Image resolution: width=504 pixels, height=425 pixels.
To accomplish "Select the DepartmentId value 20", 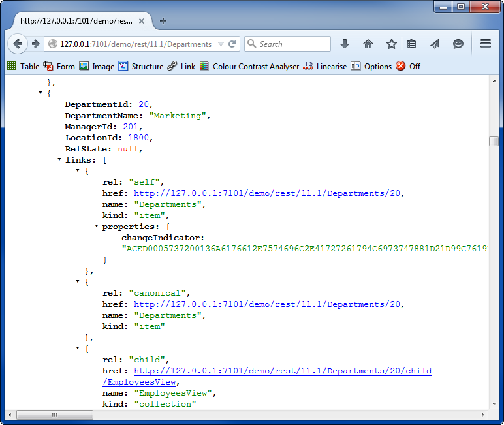I will coord(144,104).
